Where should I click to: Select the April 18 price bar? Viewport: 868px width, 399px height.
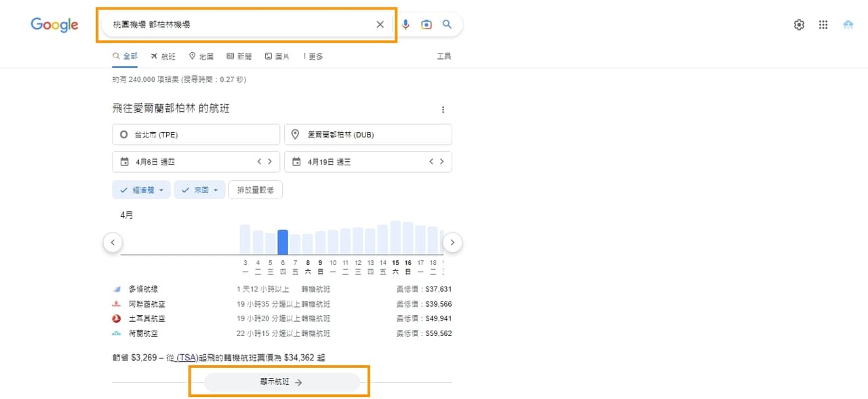pyautogui.click(x=433, y=240)
